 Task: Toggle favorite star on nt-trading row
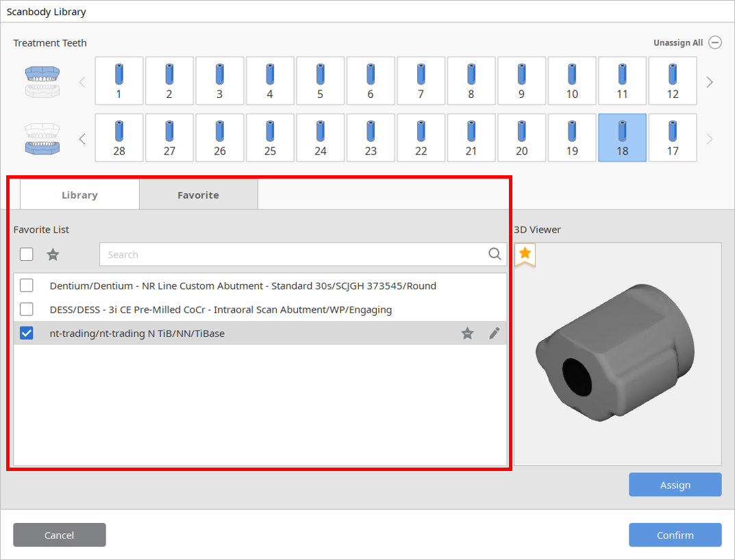[467, 333]
